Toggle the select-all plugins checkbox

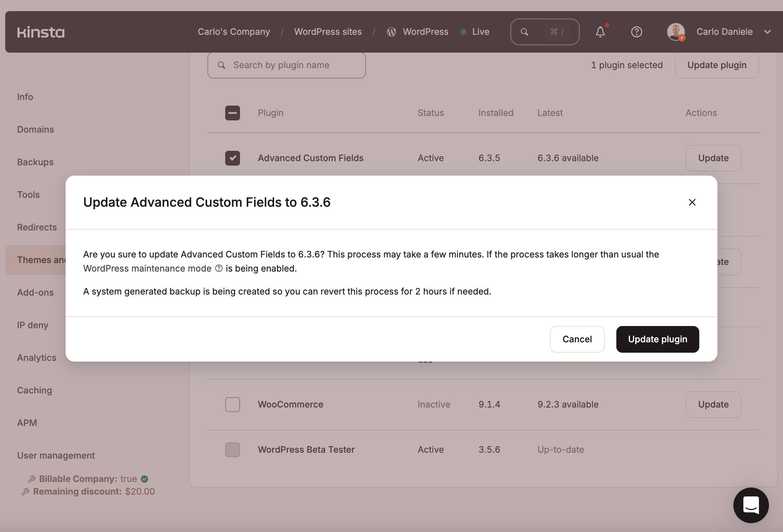coord(233,113)
